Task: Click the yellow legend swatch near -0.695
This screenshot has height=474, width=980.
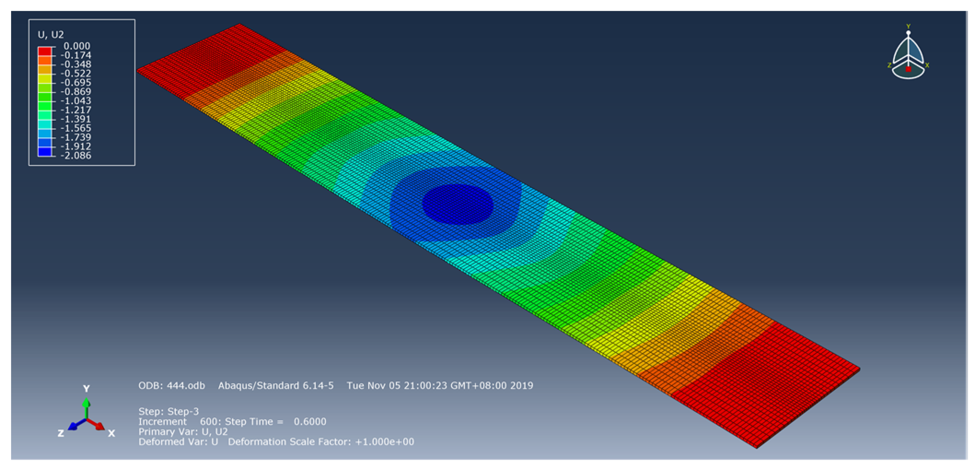Action: (x=45, y=78)
